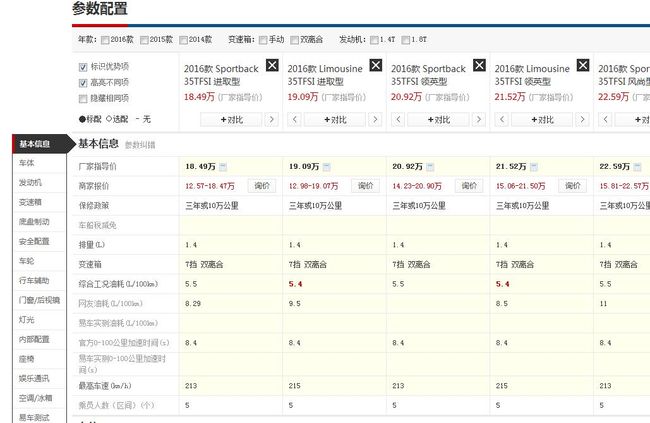Click 最高车速 value 215 under 19.09万

pos(294,386)
